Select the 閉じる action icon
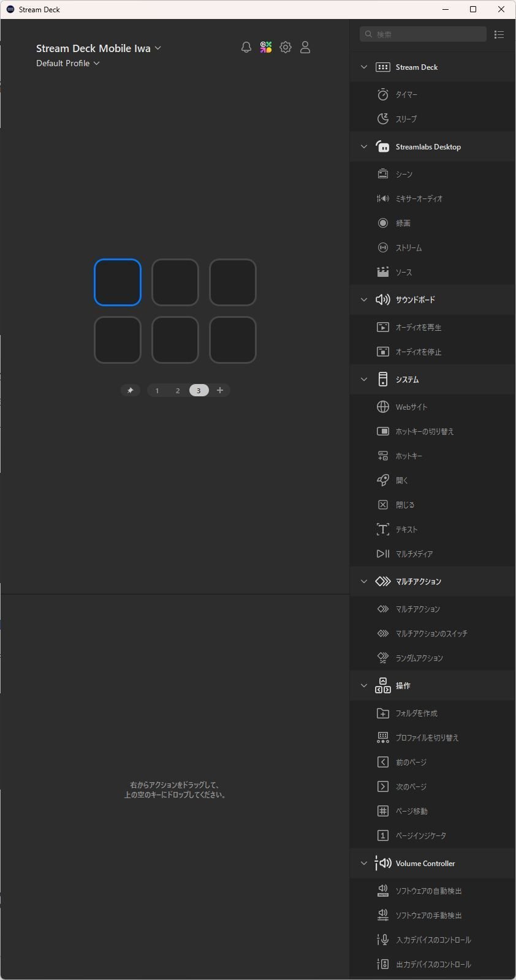This screenshot has width=516, height=980. click(383, 505)
